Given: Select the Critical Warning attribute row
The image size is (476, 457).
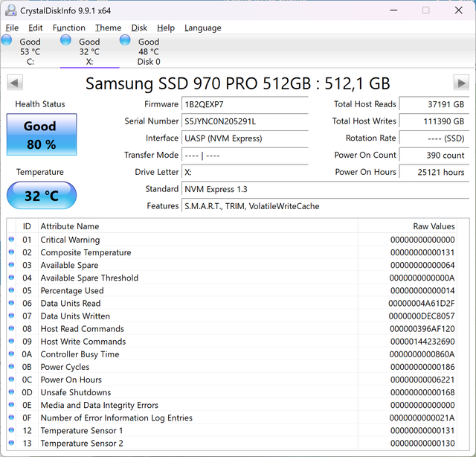Looking at the screenshot, I should coord(232,240).
